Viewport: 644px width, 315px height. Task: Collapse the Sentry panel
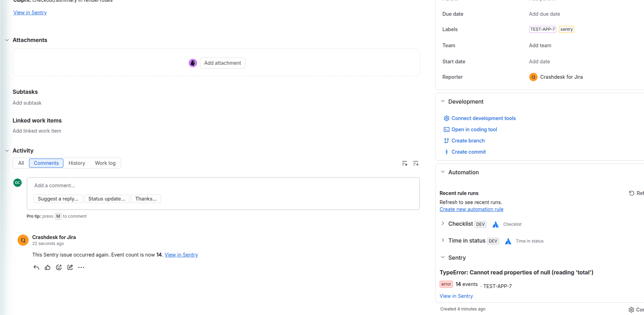(443, 258)
